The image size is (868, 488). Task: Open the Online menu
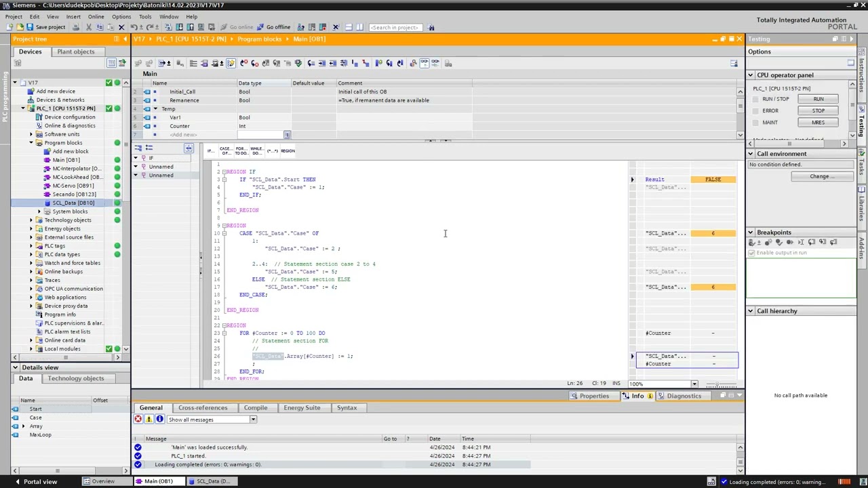pyautogui.click(x=96, y=16)
